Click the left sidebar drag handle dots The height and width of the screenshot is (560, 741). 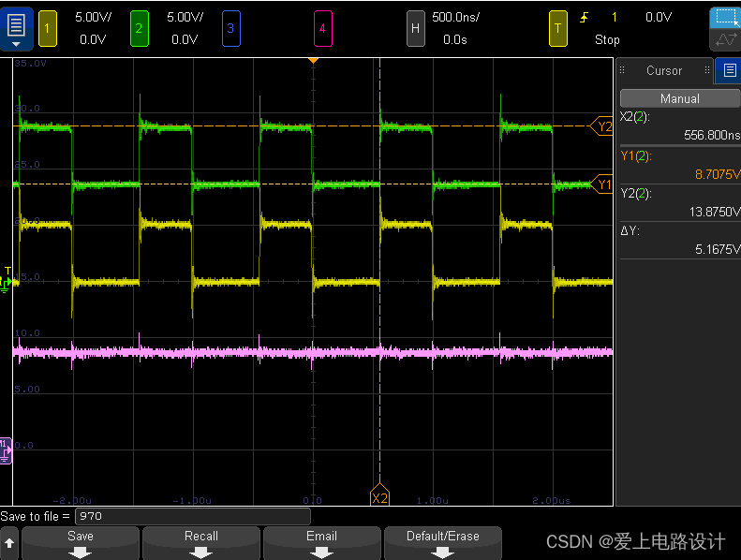coord(622,70)
